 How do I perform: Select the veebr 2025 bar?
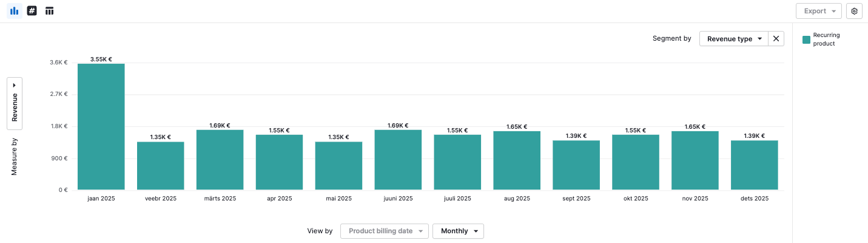pos(160,166)
